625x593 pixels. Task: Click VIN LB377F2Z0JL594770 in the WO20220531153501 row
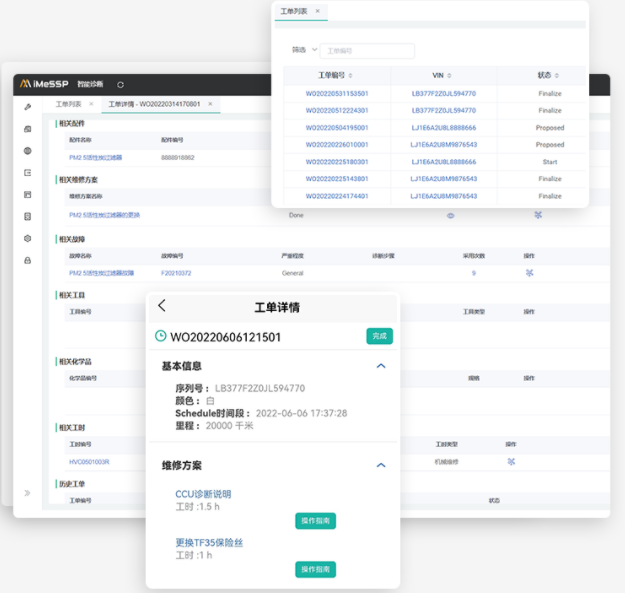pos(444,94)
